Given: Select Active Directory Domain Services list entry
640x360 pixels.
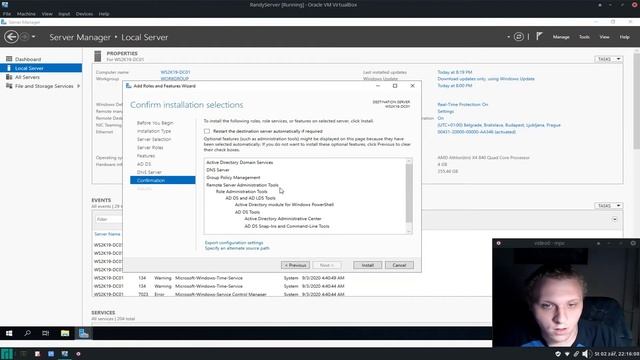Looking at the screenshot, I should click(240, 162).
